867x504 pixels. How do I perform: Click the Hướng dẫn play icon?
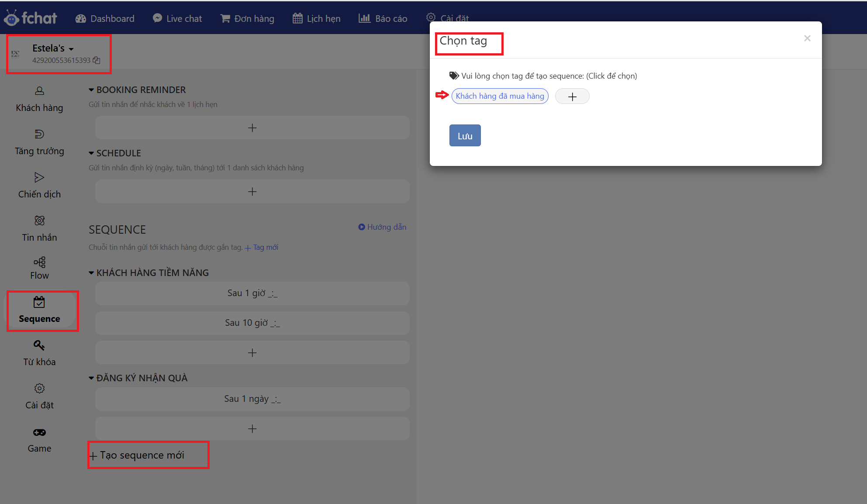click(362, 227)
